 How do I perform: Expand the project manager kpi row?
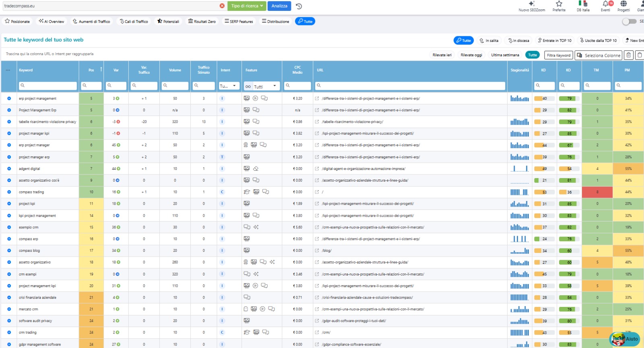9,133
